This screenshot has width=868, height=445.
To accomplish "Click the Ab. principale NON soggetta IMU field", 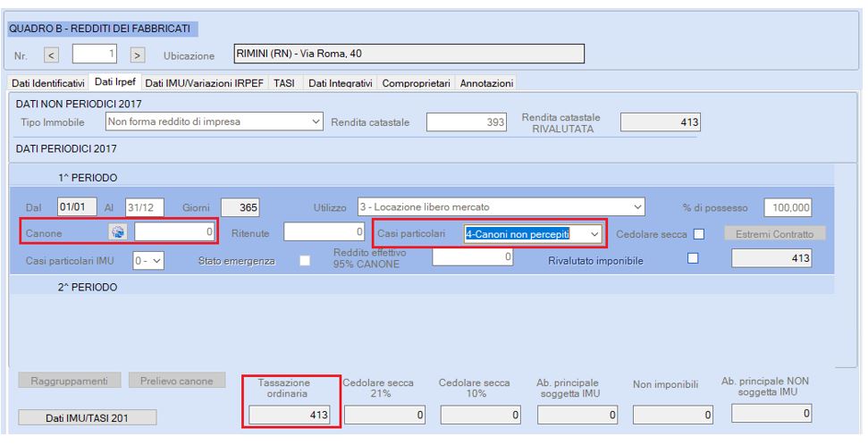I will pos(771,414).
